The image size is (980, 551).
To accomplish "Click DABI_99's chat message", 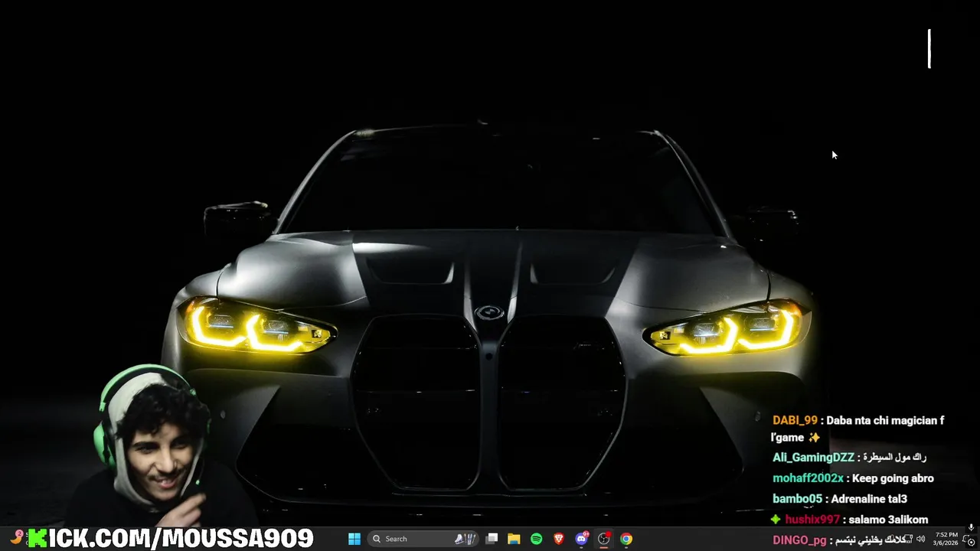I will click(x=858, y=429).
